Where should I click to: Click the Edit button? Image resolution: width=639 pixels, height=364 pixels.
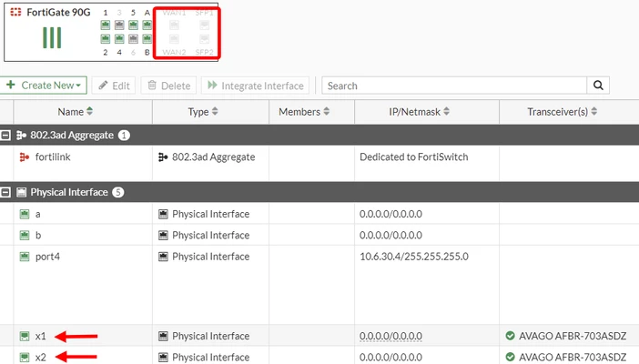point(114,86)
